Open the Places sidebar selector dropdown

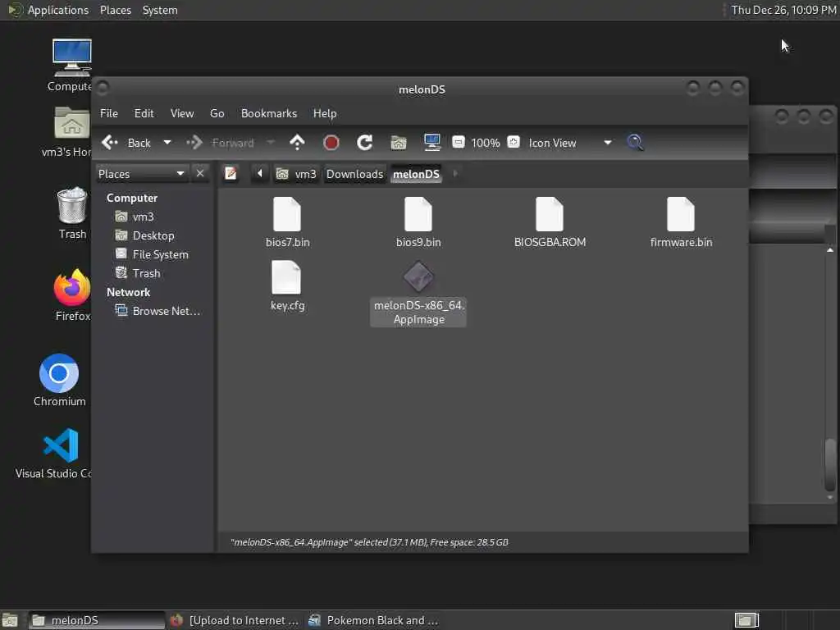[142, 174]
